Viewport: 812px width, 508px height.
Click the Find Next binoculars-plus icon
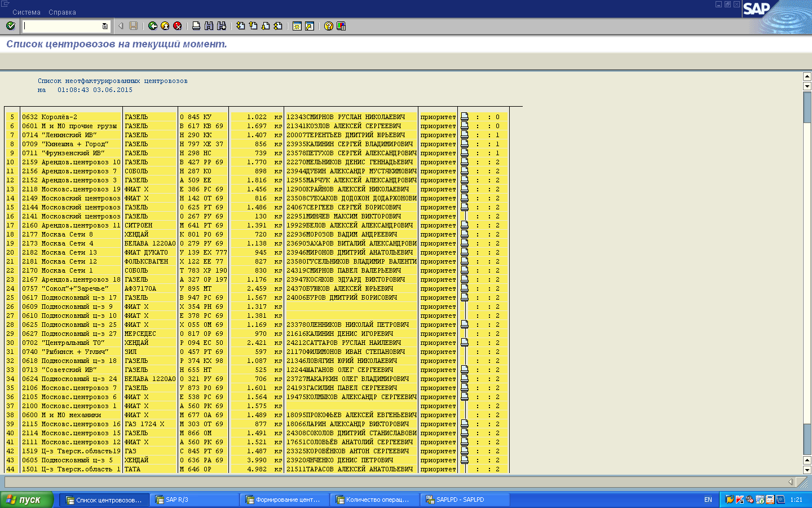tap(221, 26)
